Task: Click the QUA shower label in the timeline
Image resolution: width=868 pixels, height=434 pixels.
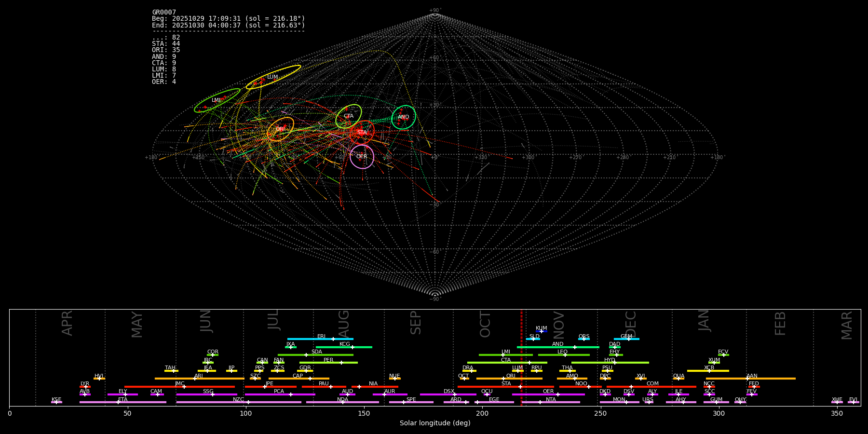Action: click(678, 376)
